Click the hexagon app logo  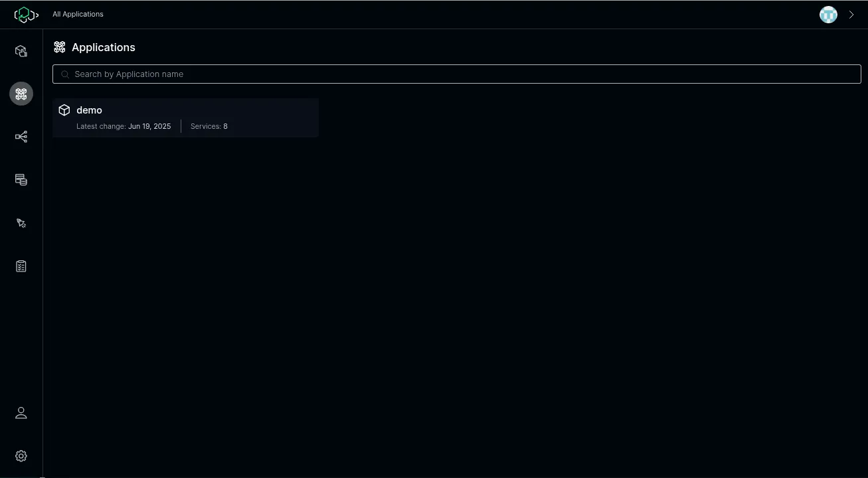point(27,15)
